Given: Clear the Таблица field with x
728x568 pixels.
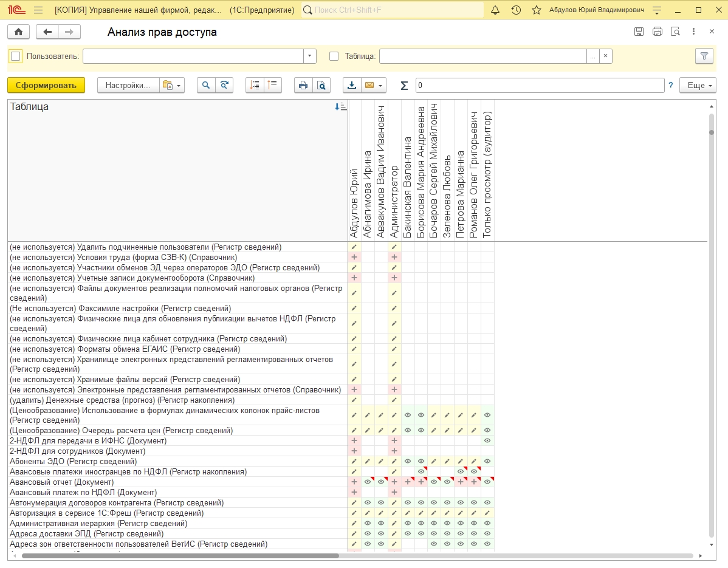Looking at the screenshot, I should click(x=605, y=56).
